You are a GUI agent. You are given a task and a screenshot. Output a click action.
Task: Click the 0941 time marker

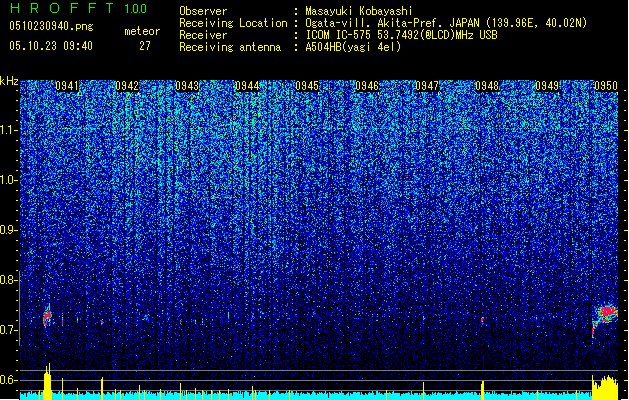[x=67, y=86]
